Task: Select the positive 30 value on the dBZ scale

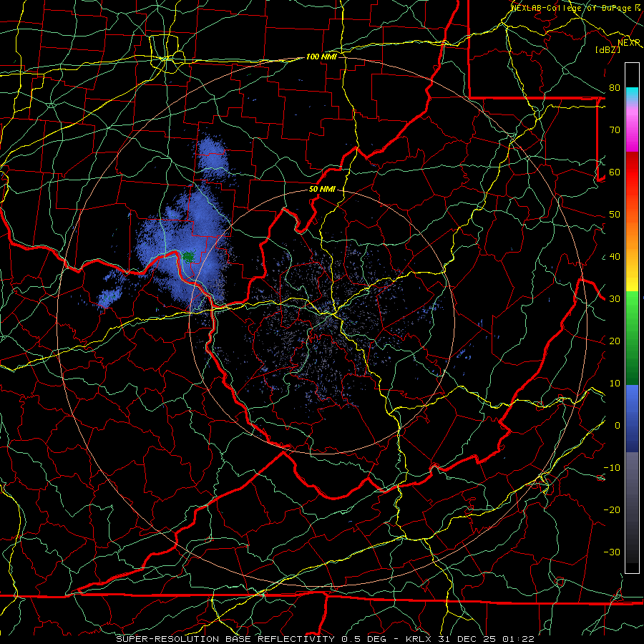Action: [x=615, y=299]
